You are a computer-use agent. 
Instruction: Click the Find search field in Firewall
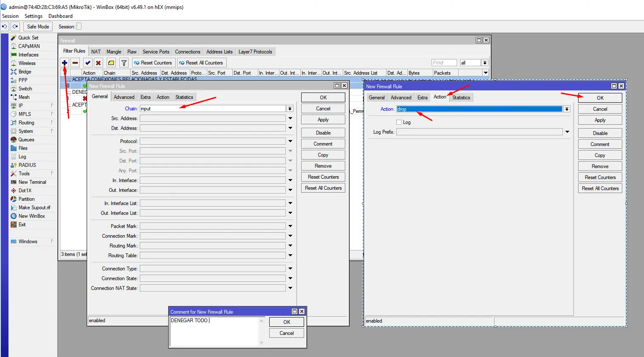(444, 63)
